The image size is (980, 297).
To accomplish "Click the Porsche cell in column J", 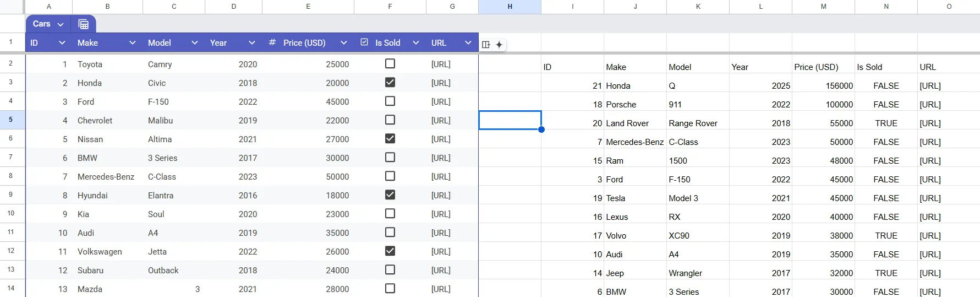I will [635, 105].
